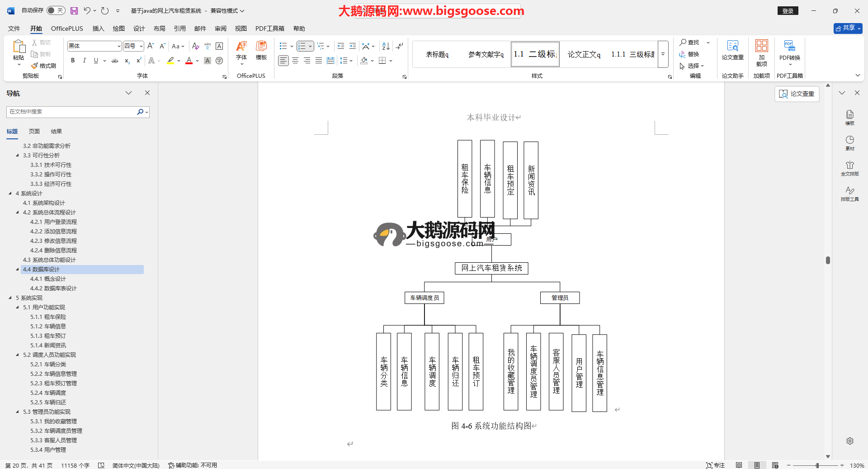Collapse the 5.2 调度人员功能实现 heading

[x=18, y=355]
